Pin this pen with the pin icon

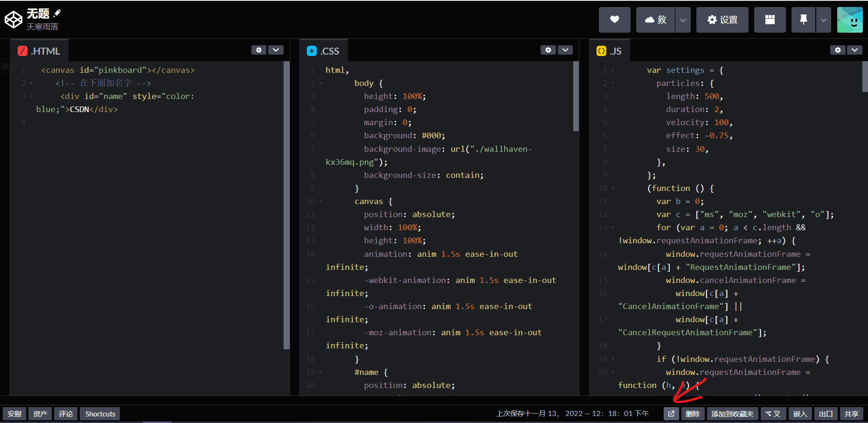(x=803, y=20)
